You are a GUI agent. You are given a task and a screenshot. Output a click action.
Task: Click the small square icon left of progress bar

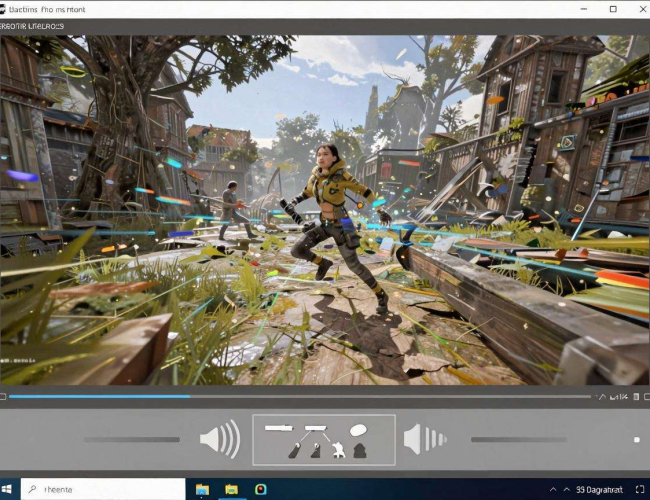tap(3, 397)
